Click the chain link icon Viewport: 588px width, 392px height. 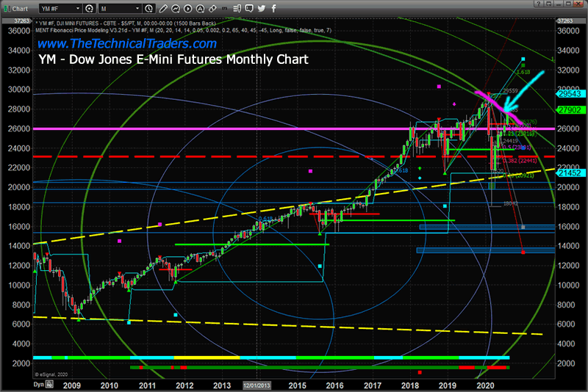coord(212,8)
